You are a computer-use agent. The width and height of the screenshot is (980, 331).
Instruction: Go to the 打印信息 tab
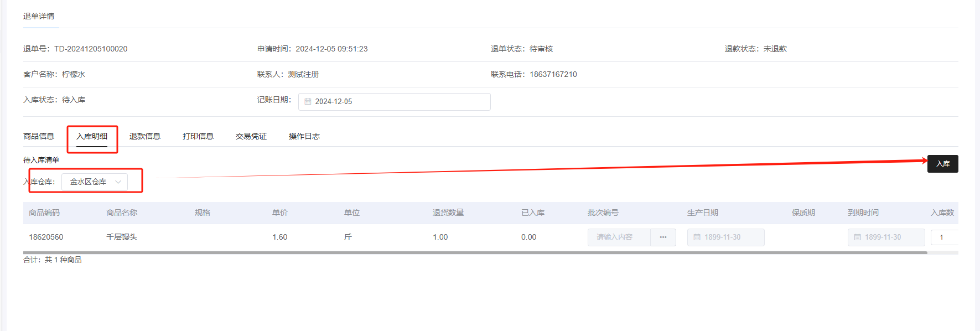point(198,136)
